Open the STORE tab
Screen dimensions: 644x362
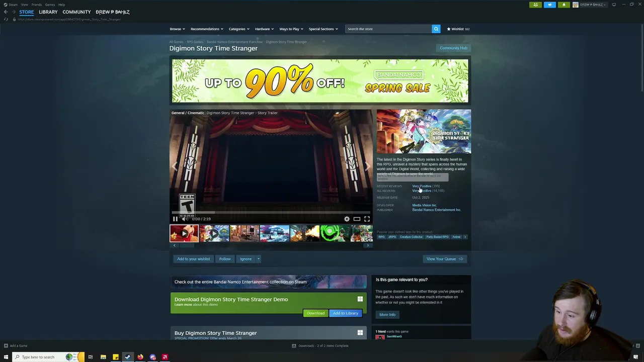[27, 12]
